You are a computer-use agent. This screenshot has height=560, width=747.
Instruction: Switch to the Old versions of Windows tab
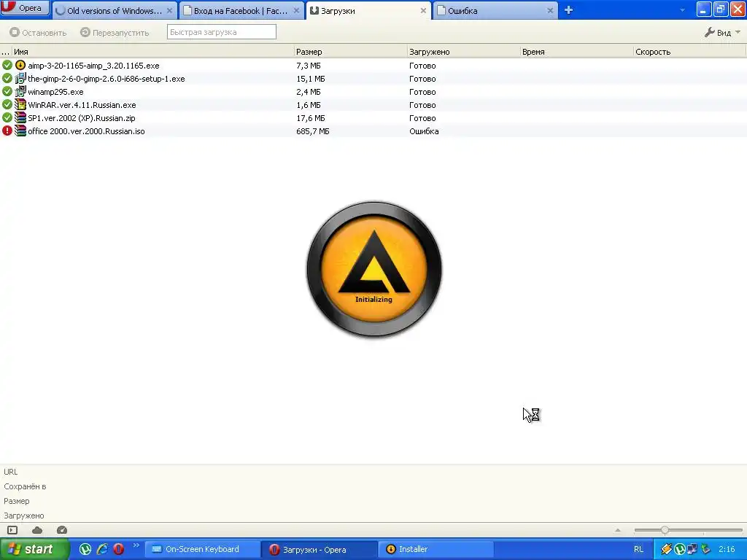tap(115, 10)
